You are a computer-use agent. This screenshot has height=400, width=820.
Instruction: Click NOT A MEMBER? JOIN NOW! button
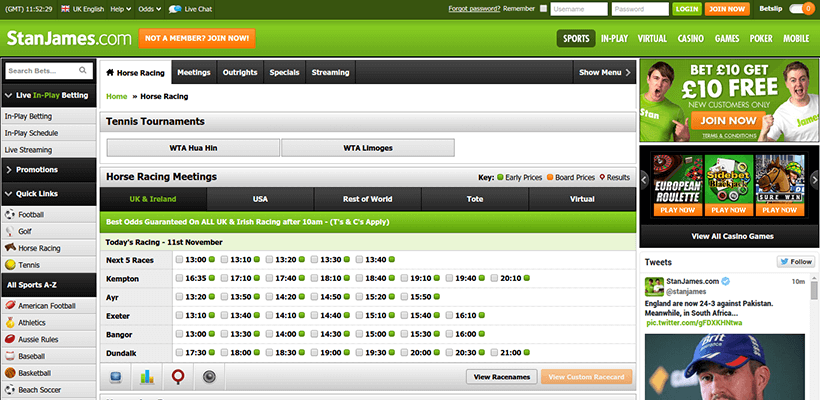click(x=197, y=38)
